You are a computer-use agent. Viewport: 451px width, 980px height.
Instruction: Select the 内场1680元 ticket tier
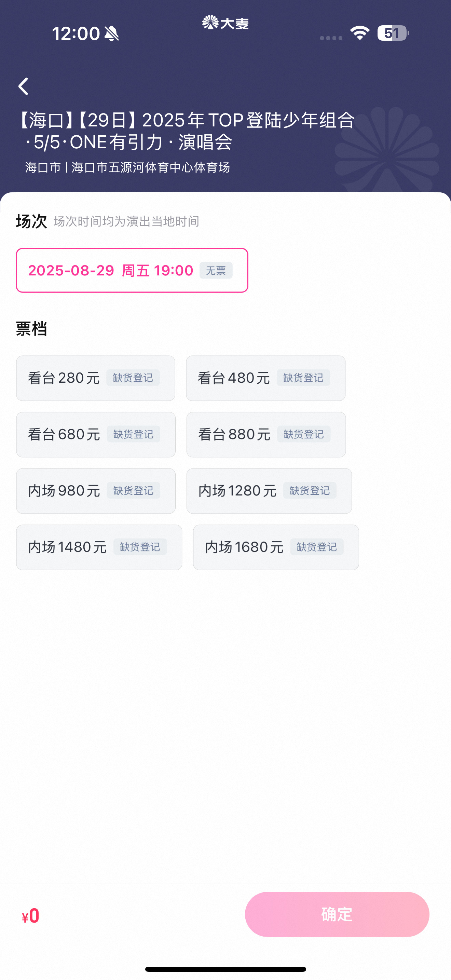(x=276, y=547)
